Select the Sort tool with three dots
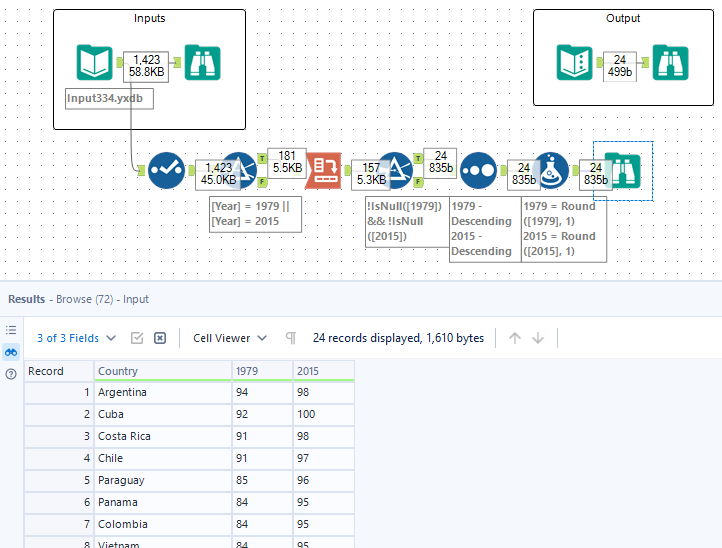 click(x=478, y=170)
